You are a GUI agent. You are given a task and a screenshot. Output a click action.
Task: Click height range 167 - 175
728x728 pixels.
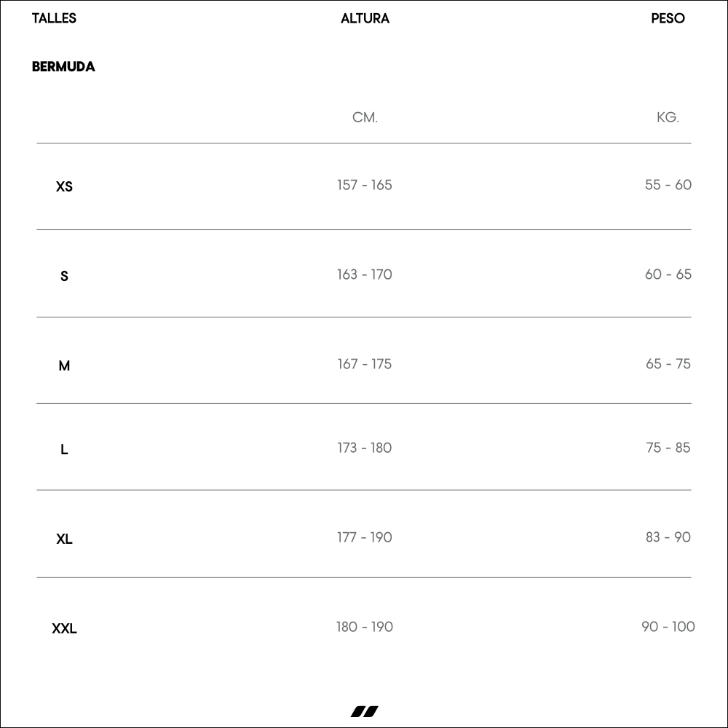(365, 364)
